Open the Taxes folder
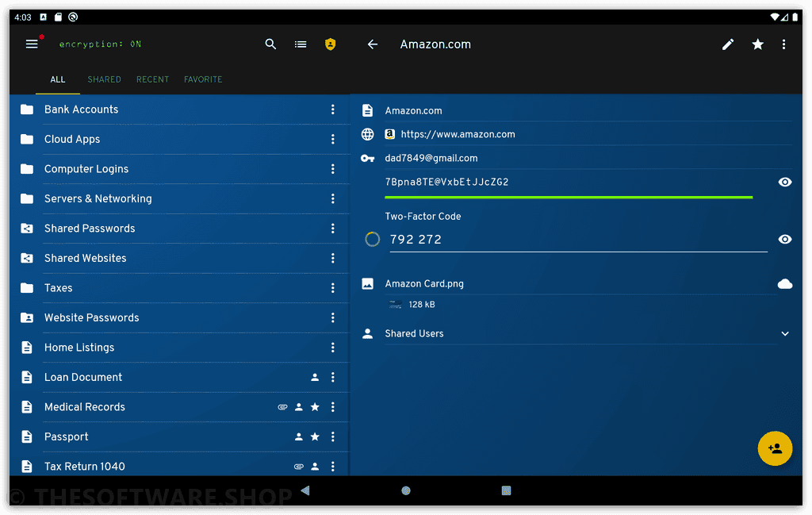Viewport: 812px width, 515px height. pos(180,288)
